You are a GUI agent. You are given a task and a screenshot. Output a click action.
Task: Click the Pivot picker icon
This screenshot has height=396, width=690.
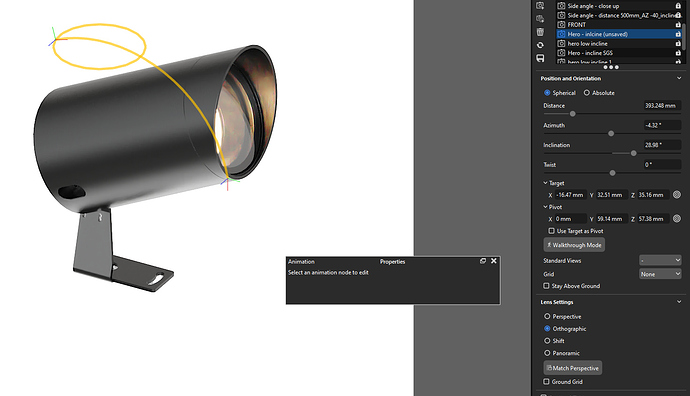tap(677, 219)
